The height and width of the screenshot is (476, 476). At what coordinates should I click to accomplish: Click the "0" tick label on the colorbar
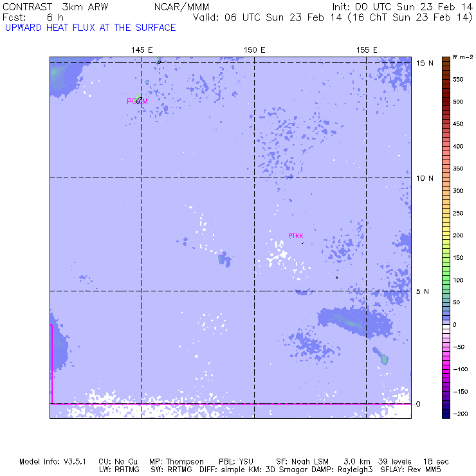(x=454, y=325)
